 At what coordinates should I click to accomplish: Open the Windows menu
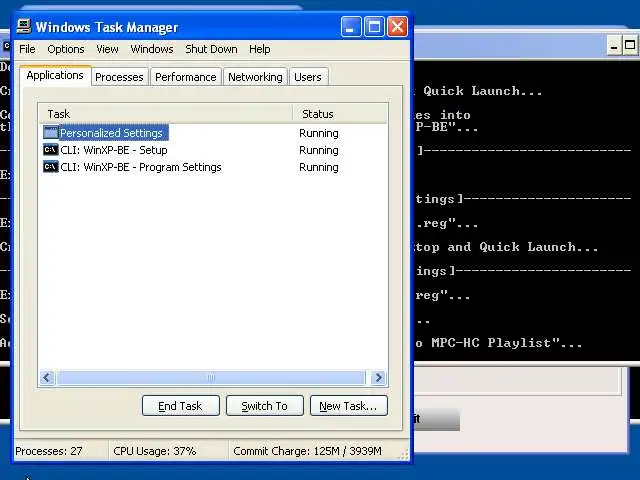pos(152,49)
